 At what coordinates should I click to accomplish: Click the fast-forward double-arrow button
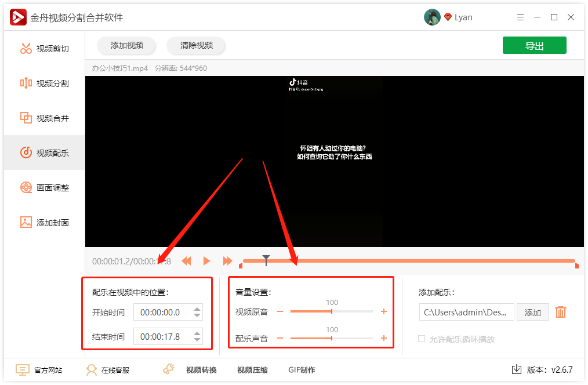(227, 261)
